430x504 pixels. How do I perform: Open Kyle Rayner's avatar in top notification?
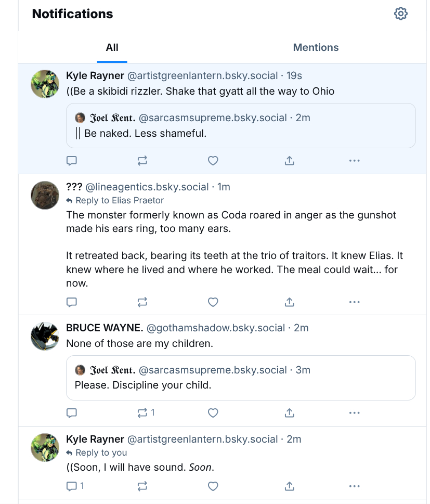tap(45, 84)
